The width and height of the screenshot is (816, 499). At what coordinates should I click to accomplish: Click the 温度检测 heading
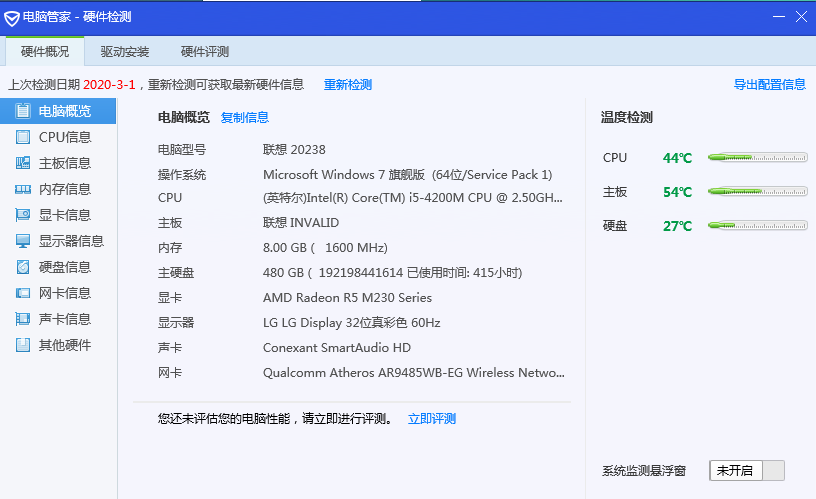(627, 118)
